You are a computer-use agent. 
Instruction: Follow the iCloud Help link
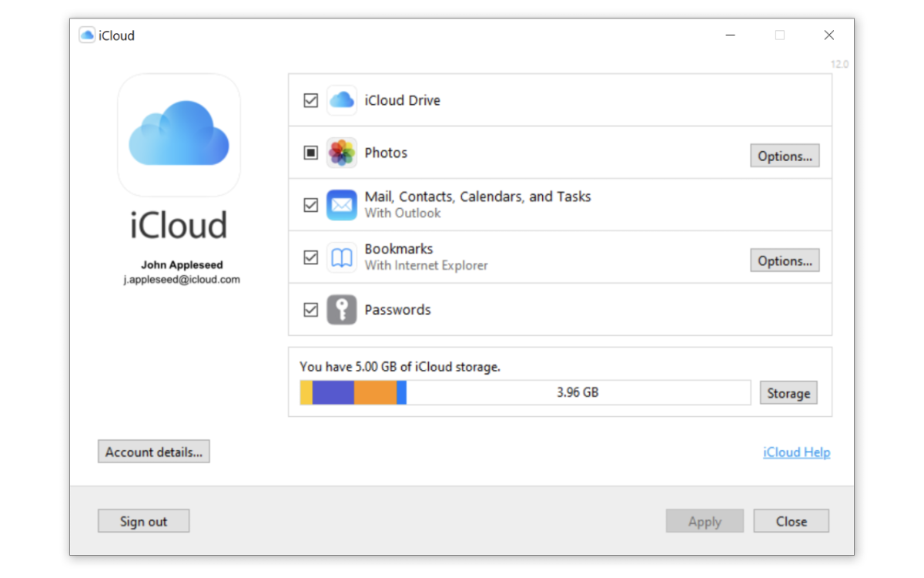(x=796, y=452)
